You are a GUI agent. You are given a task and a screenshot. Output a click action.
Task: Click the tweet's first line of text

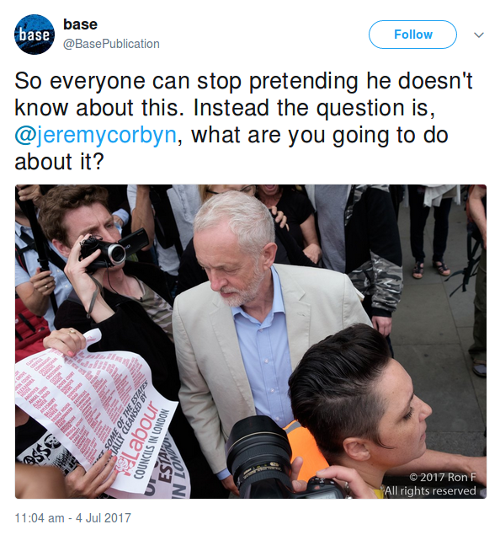click(x=243, y=81)
